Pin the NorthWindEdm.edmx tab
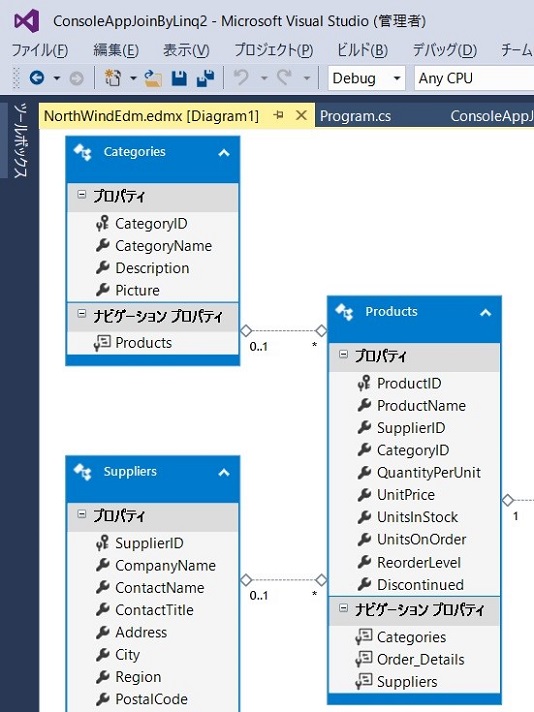 click(x=279, y=115)
